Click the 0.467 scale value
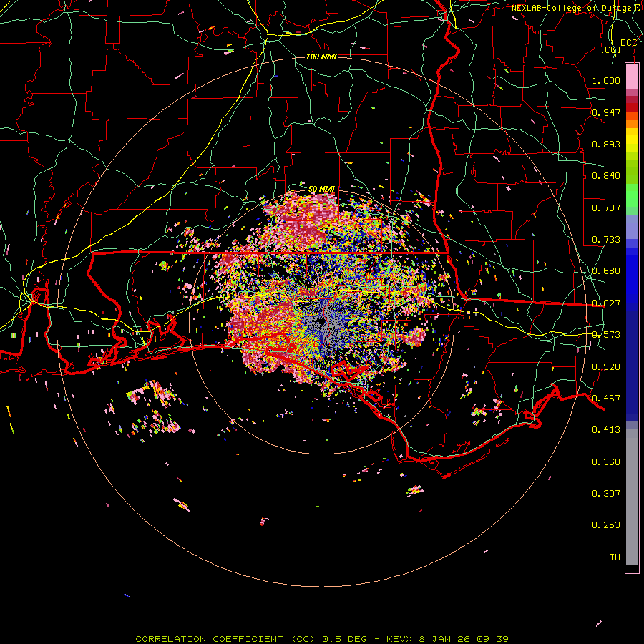This screenshot has height=644, width=644. tap(606, 399)
